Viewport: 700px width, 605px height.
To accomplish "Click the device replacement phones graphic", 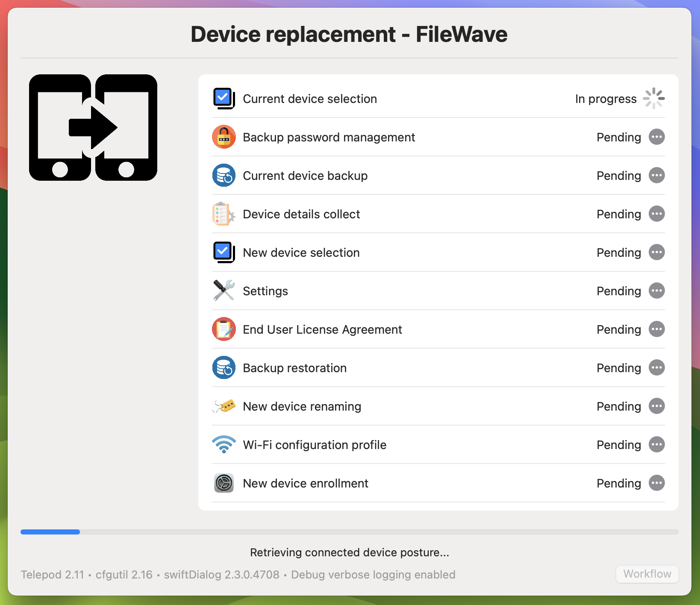I will (x=93, y=127).
